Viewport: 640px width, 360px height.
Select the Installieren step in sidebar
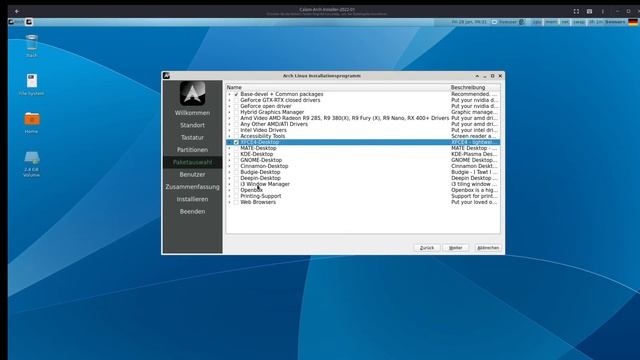click(x=192, y=199)
